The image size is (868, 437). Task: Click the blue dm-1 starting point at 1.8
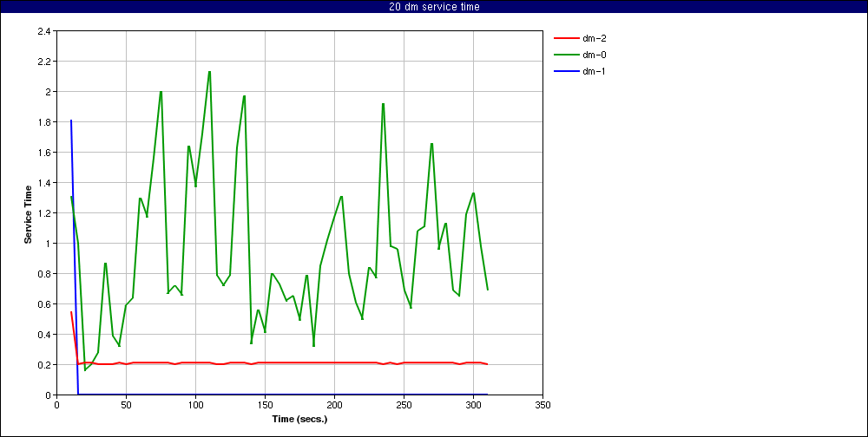tap(71, 120)
